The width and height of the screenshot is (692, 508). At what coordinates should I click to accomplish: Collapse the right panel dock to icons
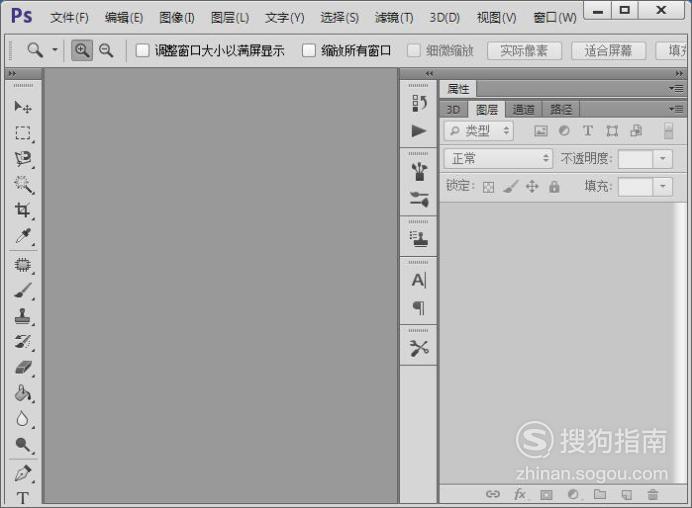click(x=679, y=73)
